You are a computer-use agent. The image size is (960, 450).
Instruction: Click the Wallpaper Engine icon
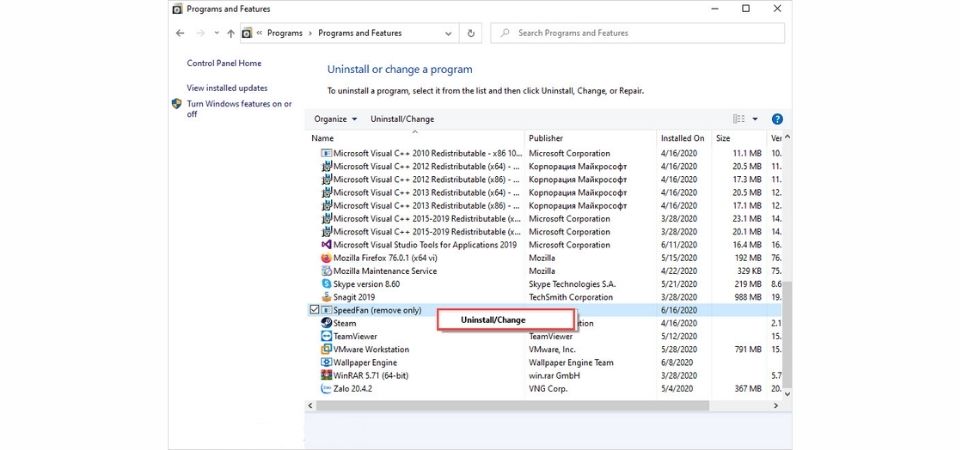(326, 362)
